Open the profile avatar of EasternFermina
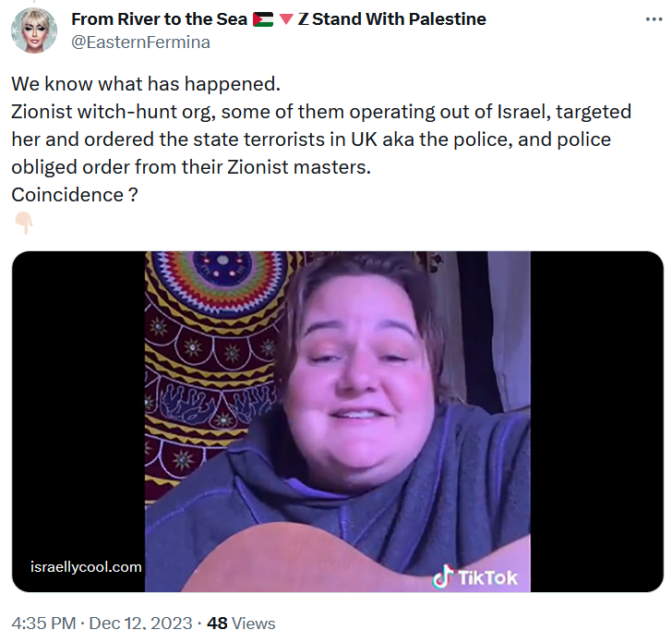 [34, 30]
